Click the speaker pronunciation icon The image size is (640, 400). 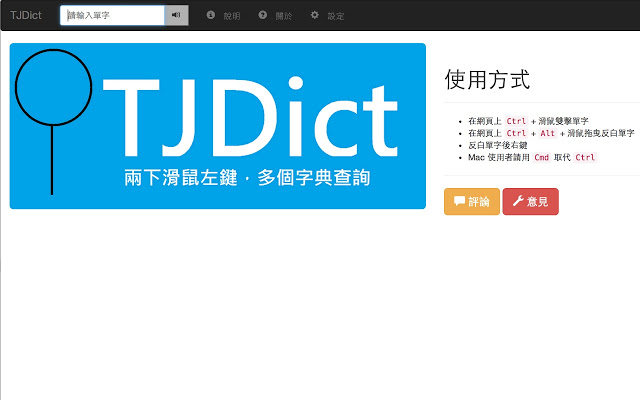[176, 16]
